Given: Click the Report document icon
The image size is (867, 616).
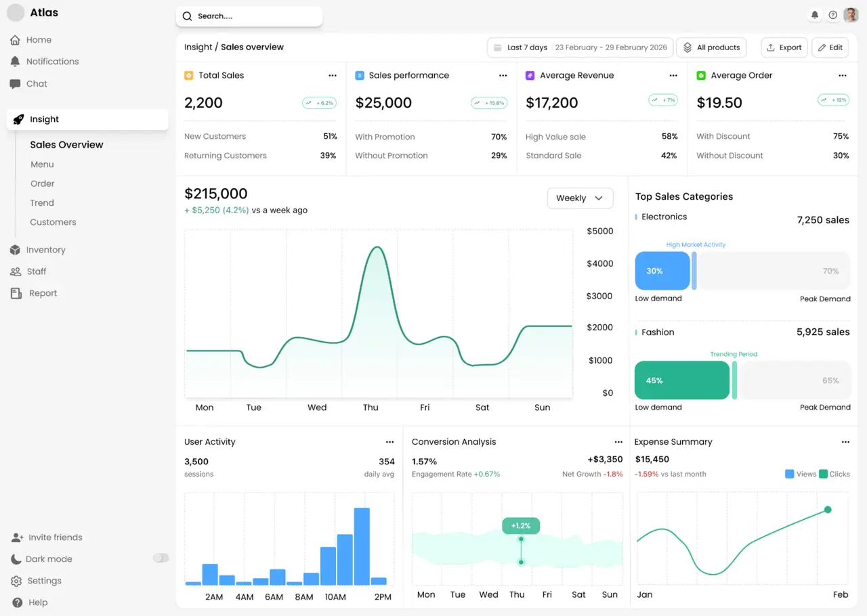Looking at the screenshot, I should click(x=16, y=293).
